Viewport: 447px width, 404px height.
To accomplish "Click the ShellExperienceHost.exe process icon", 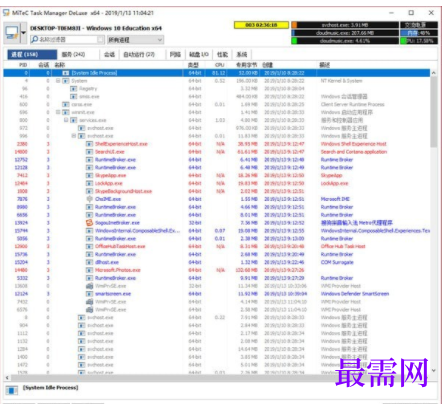I will click(x=89, y=144).
